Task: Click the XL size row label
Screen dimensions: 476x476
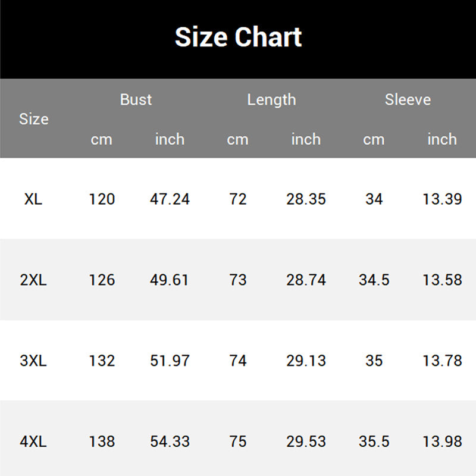Action: click(33, 199)
